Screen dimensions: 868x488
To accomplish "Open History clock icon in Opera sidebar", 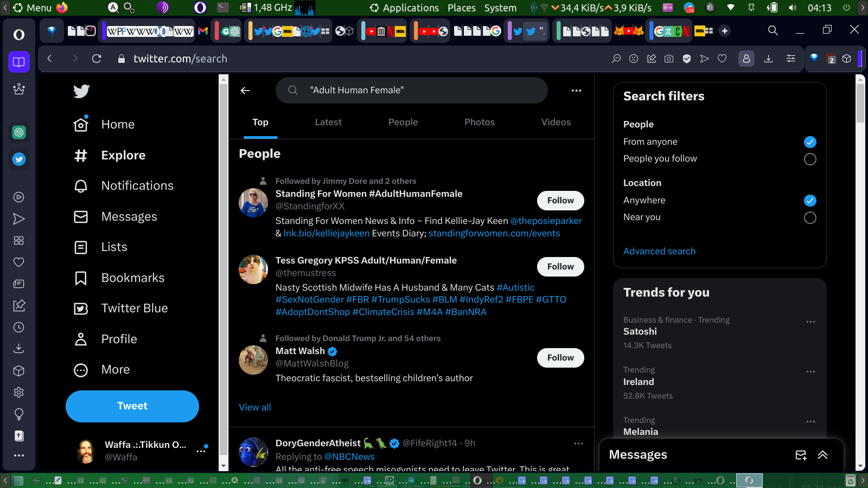I will pyautogui.click(x=19, y=328).
